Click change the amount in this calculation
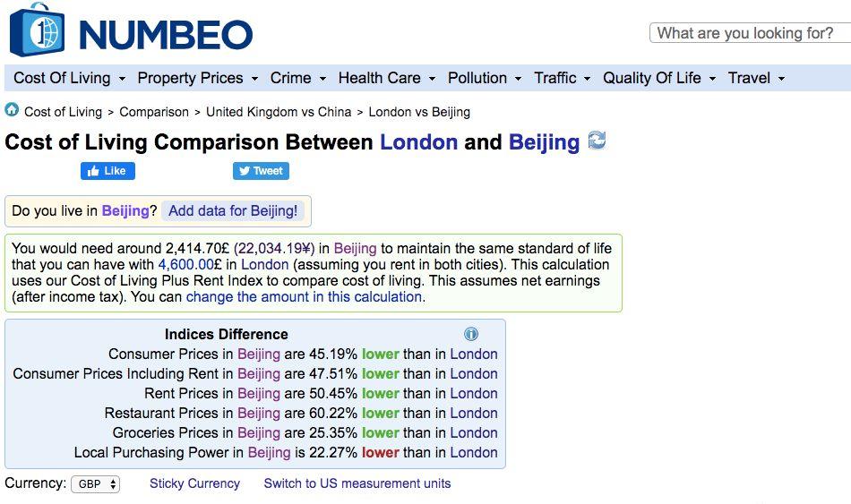This screenshot has height=504, width=851. pyautogui.click(x=305, y=296)
